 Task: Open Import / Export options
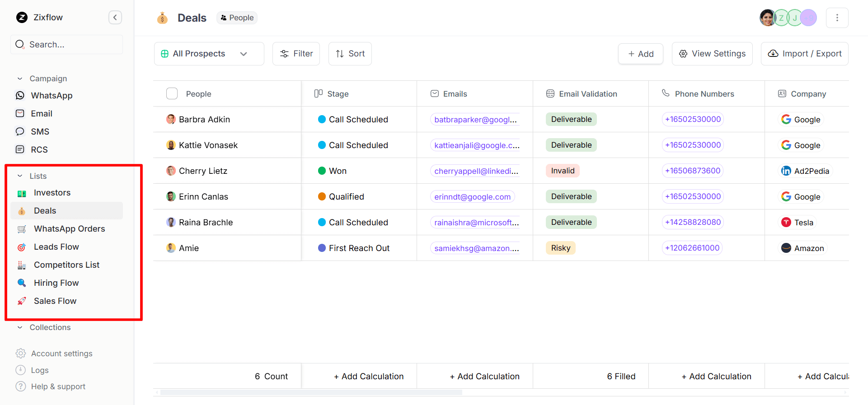point(804,54)
